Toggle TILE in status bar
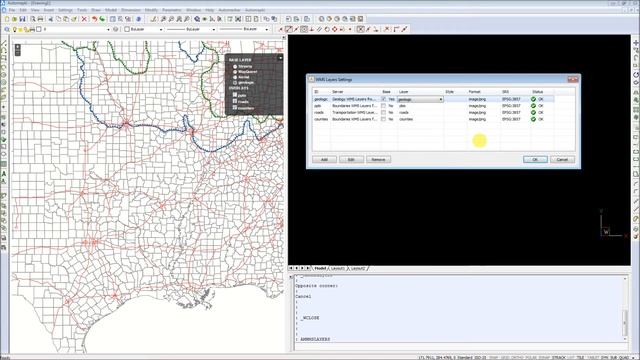Viewport: 640px width, 360px height. 580,358
